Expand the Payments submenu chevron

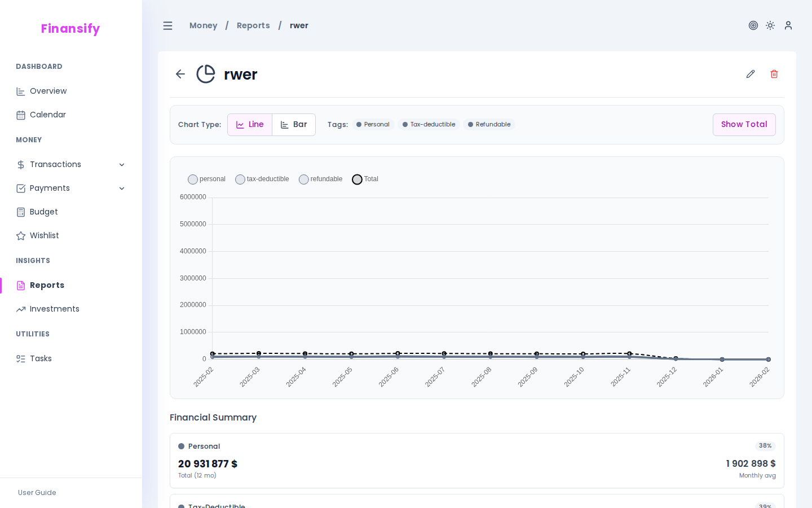(x=122, y=189)
